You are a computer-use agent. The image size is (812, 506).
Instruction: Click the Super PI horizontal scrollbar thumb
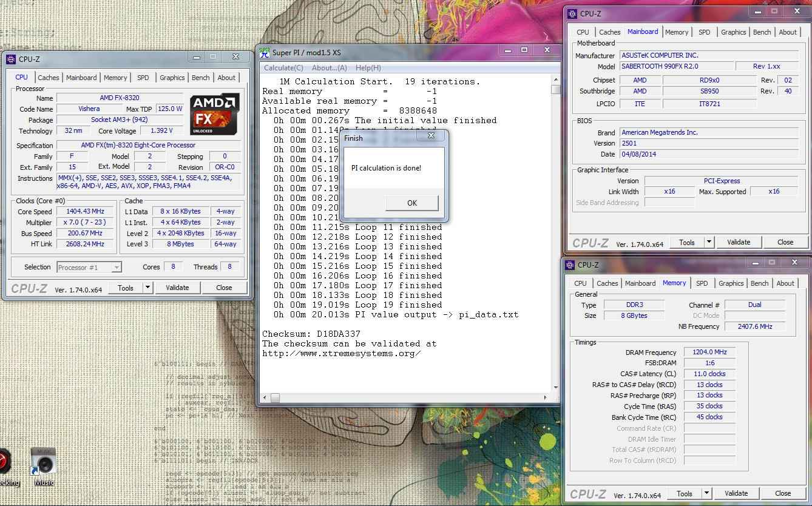[x=275, y=398]
